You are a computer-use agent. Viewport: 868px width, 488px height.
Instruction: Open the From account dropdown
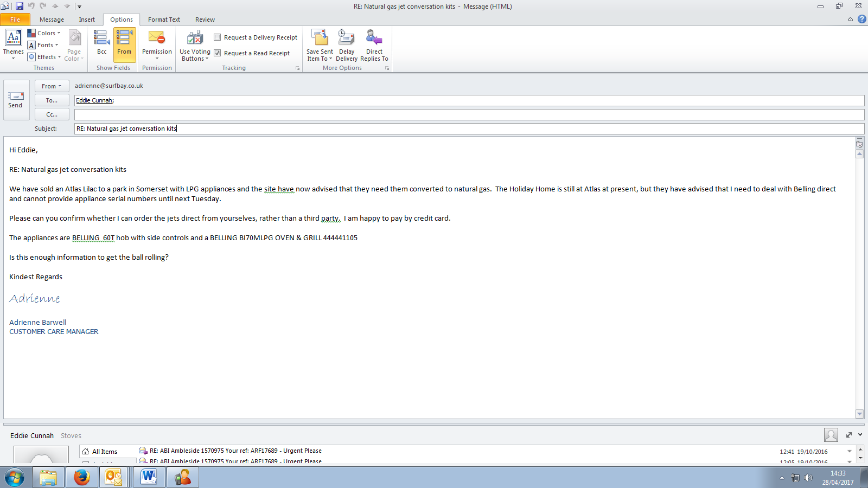coord(52,86)
